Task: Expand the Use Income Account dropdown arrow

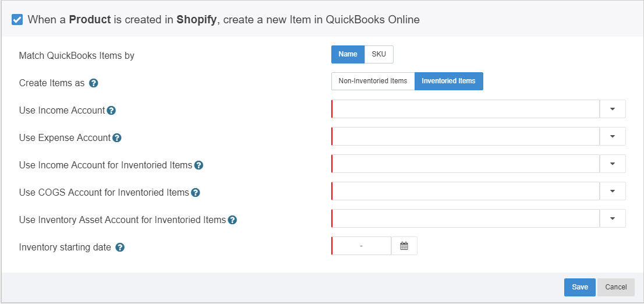Action: [613, 109]
